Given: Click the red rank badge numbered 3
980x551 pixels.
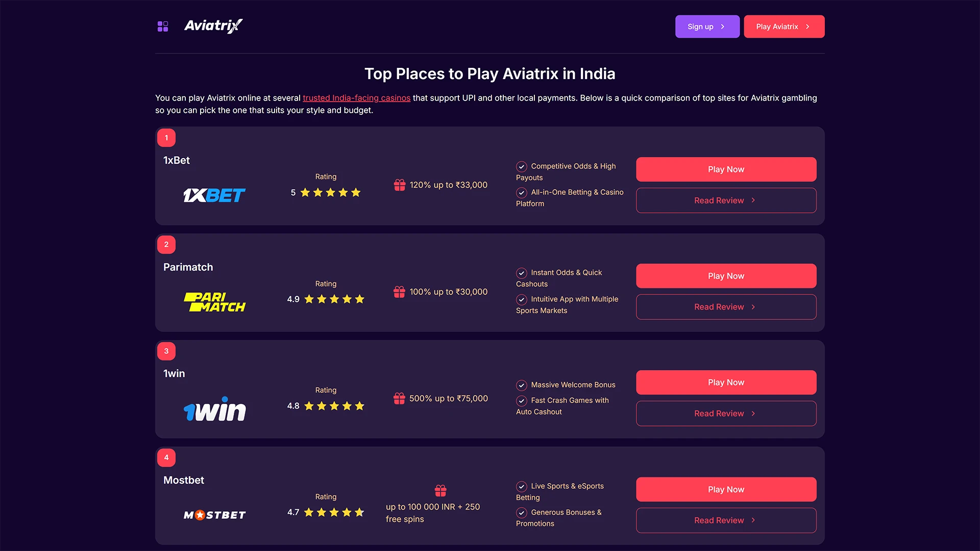Looking at the screenshot, I should (x=166, y=351).
